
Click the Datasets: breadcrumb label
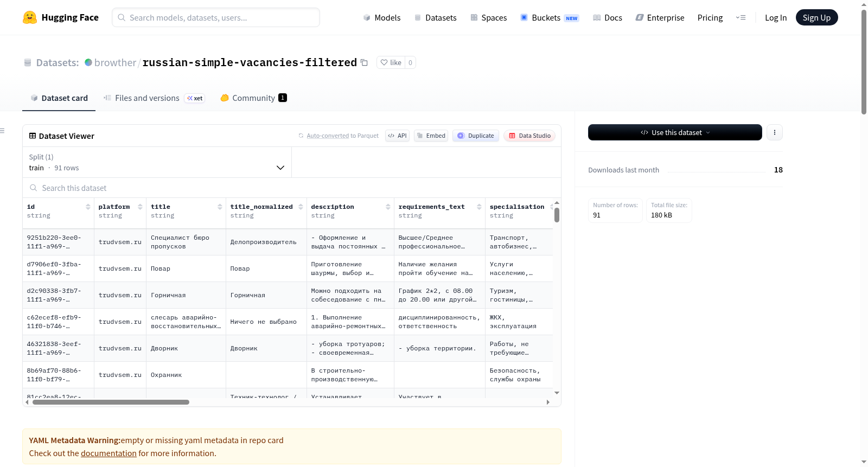(x=58, y=62)
